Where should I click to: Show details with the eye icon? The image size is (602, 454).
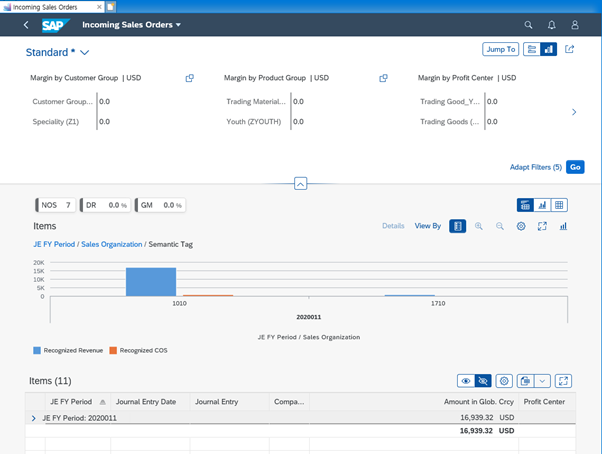466,381
